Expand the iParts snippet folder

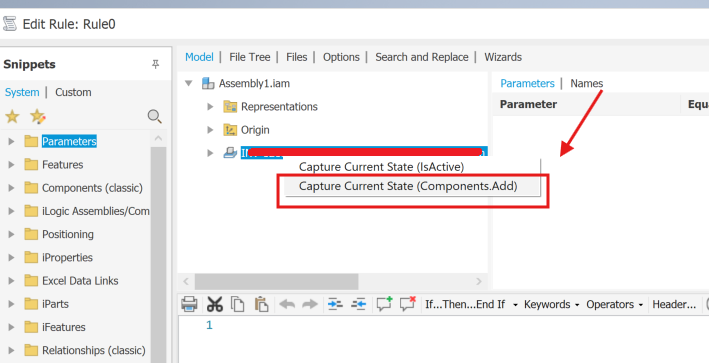pos(11,304)
